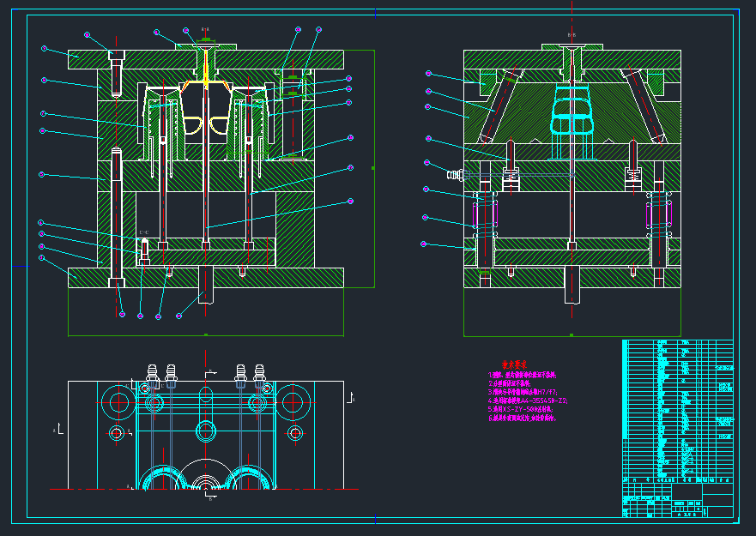This screenshot has width=756, height=536.
Task: Click the note line containing H7/f7
Action: click(523, 392)
